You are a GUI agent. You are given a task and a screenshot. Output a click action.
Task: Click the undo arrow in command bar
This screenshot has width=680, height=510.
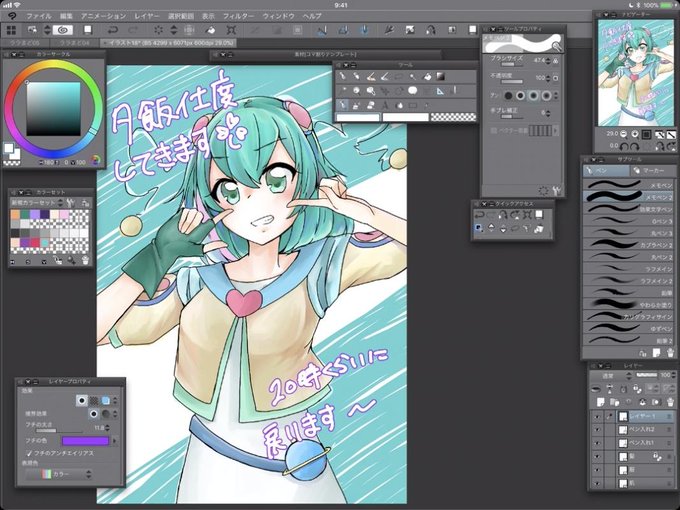tap(113, 30)
